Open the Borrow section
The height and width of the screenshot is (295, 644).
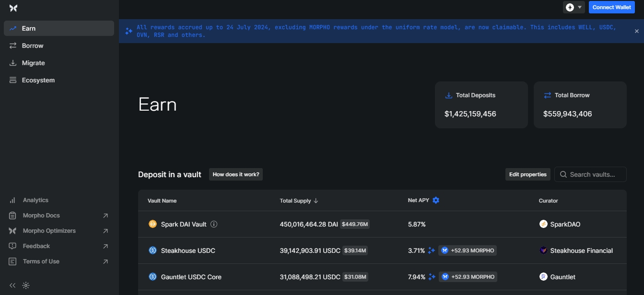coord(59,45)
